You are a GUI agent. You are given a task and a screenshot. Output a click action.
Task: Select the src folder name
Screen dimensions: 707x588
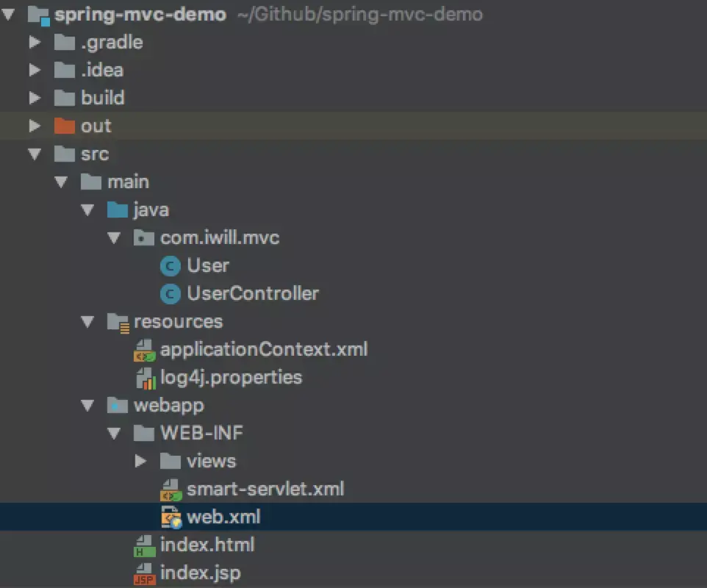point(95,154)
